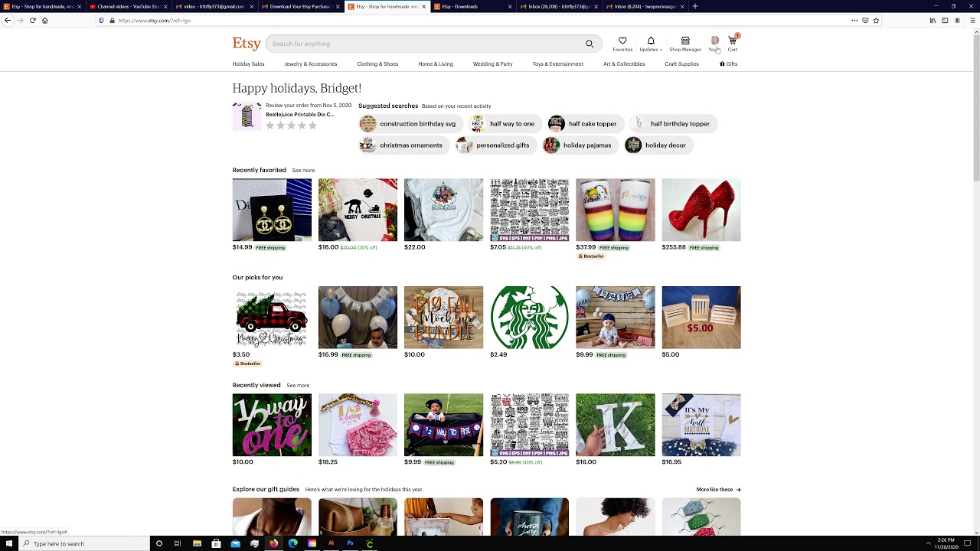Select suggested search half cake topper
The image size is (980, 551).
pyautogui.click(x=587, y=123)
